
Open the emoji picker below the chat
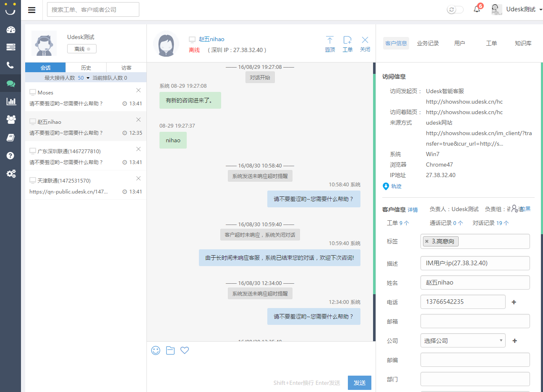(156, 350)
